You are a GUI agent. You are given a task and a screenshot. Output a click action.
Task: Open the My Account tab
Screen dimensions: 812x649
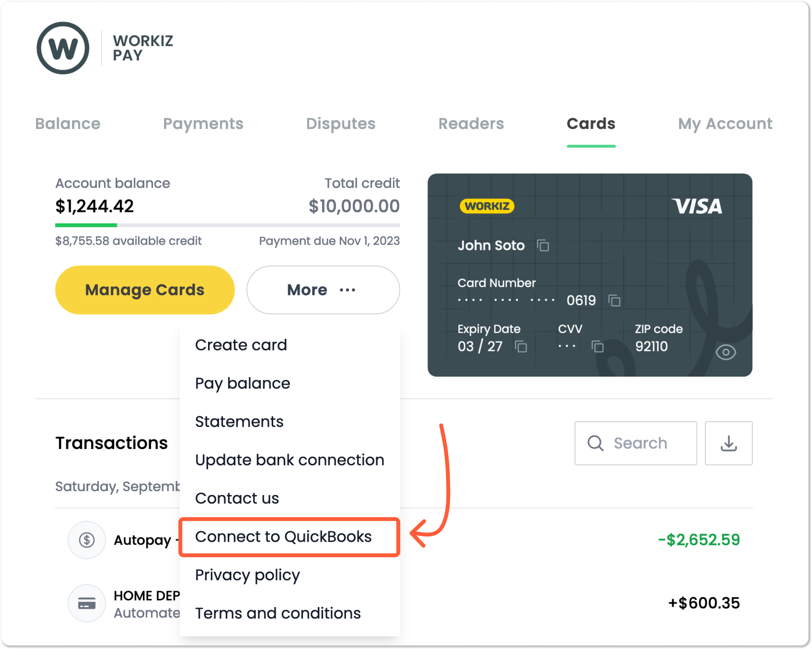725,124
